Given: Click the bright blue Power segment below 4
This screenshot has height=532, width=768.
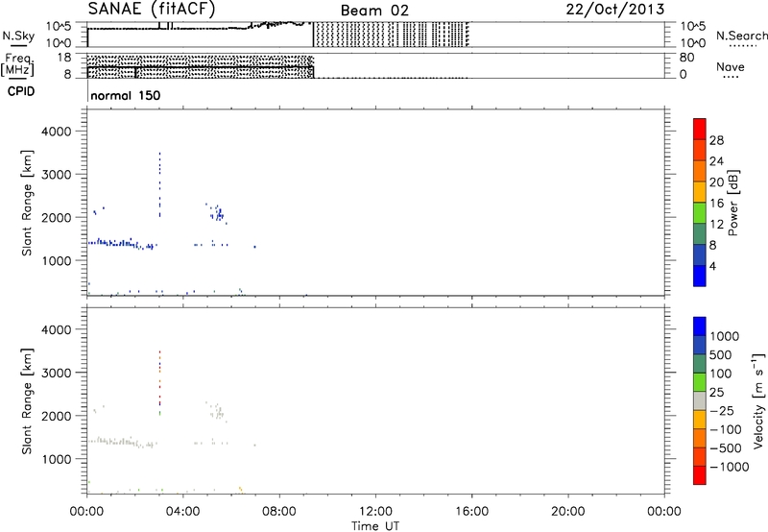Looking at the screenshot, I should tap(700, 276).
